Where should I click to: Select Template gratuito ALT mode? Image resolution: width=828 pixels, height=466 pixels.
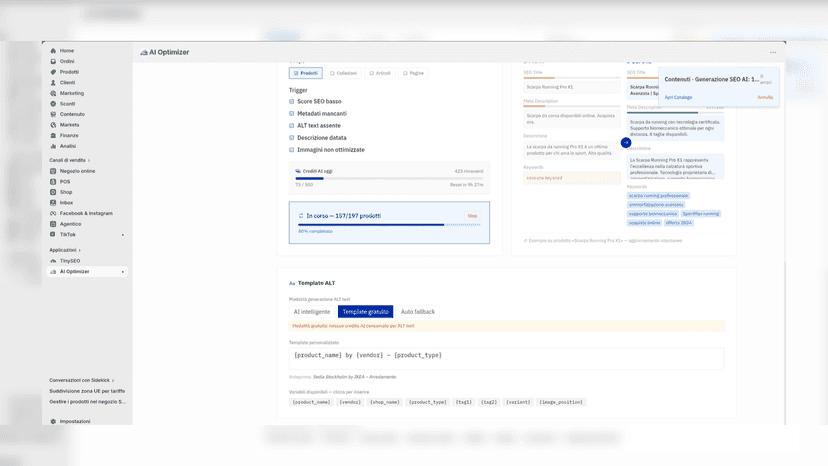365,312
